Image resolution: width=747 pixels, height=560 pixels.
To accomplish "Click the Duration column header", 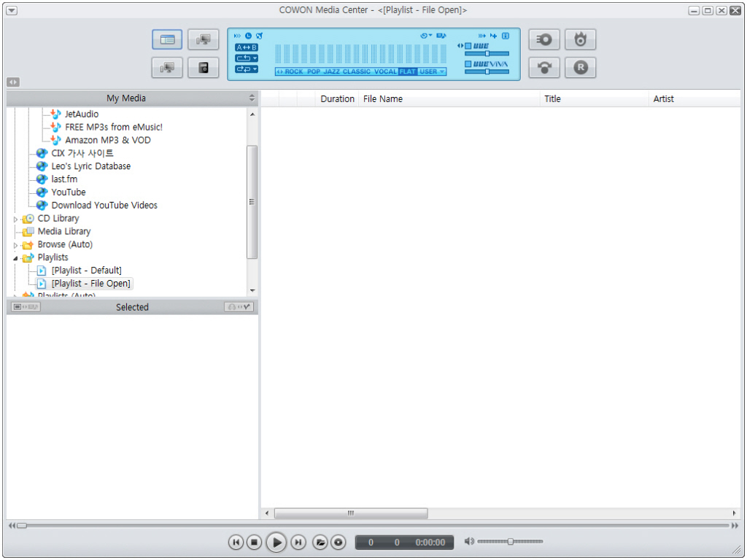I will 337,98.
